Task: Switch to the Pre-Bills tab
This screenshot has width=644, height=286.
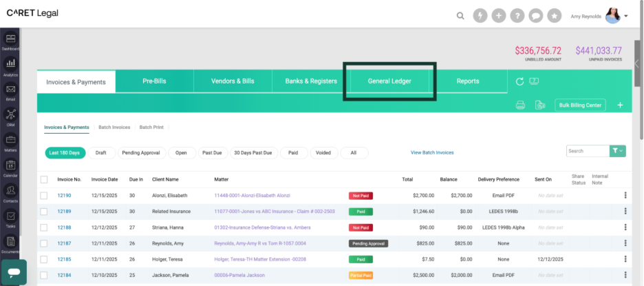Action: coord(154,81)
